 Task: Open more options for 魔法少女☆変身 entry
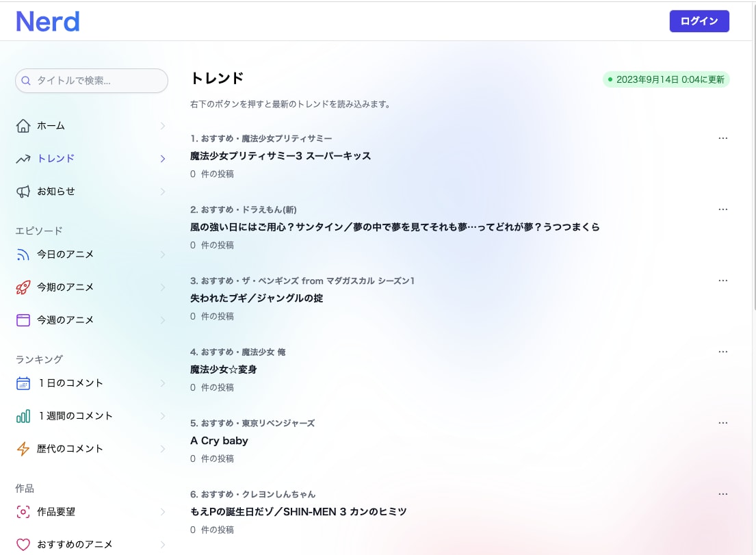point(722,352)
